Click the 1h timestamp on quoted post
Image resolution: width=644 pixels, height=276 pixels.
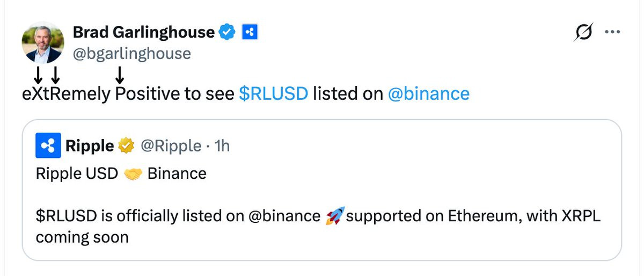click(x=222, y=146)
